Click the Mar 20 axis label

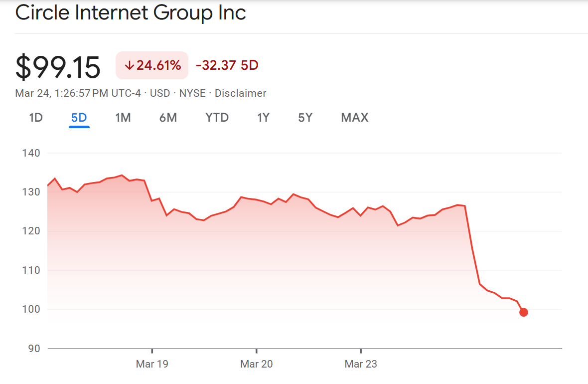(257, 364)
